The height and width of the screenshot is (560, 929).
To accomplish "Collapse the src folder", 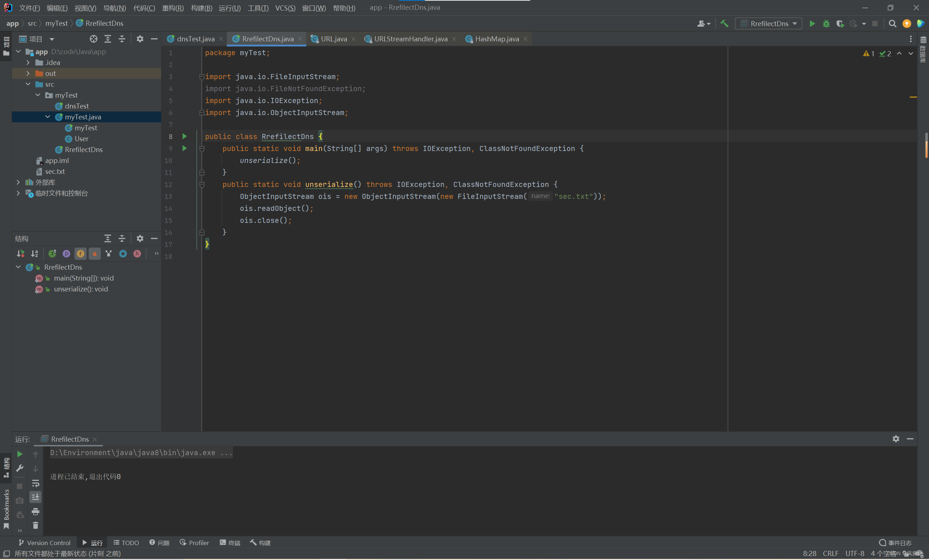I will pos(28,85).
